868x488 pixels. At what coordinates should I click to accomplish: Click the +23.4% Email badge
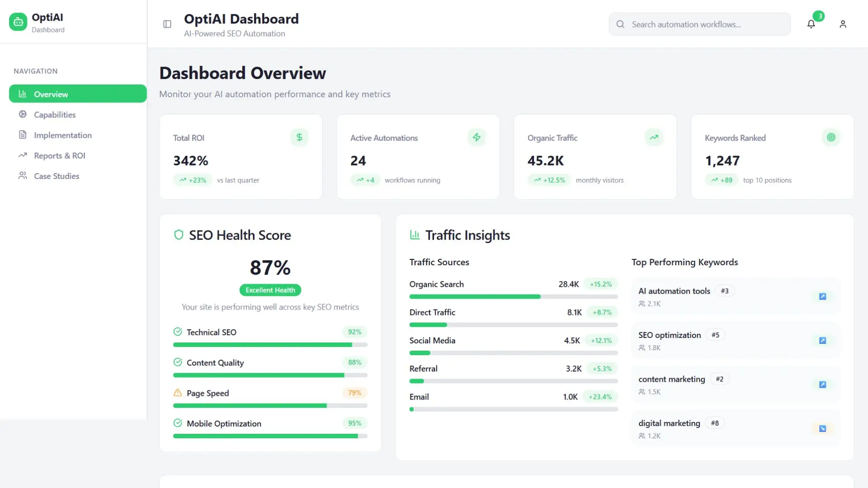point(600,396)
